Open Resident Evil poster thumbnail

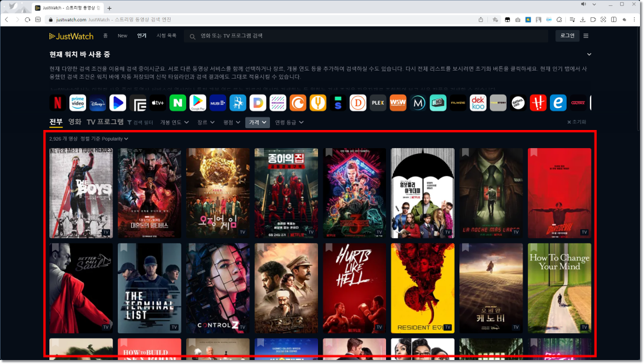coord(423,289)
